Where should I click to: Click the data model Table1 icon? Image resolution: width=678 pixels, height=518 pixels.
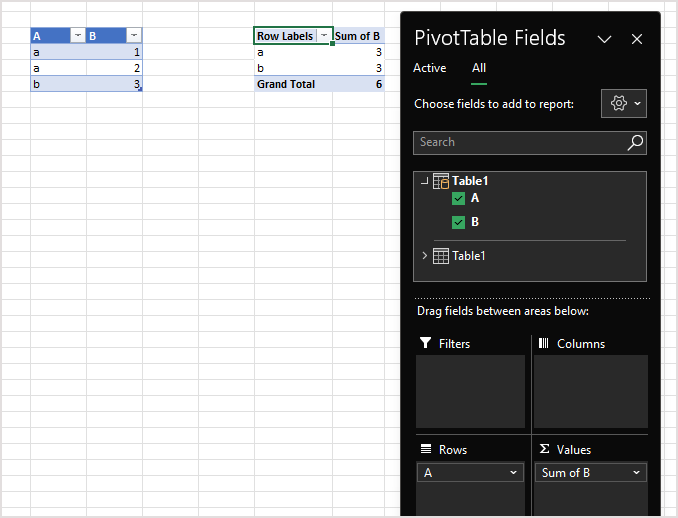tap(441, 181)
